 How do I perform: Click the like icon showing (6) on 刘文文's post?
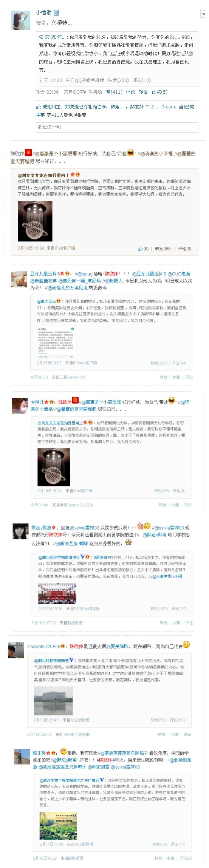click(x=143, y=249)
